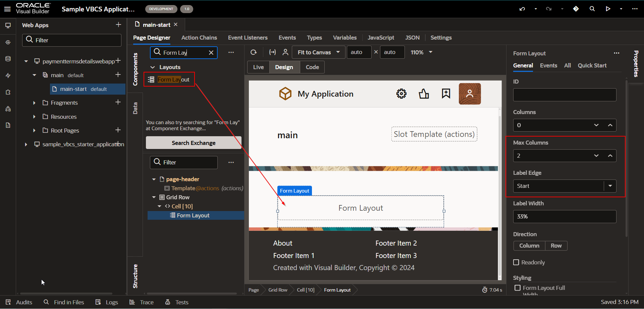Open Layouts icon in left rail
This screenshot has width=644, height=309.
[8, 109]
